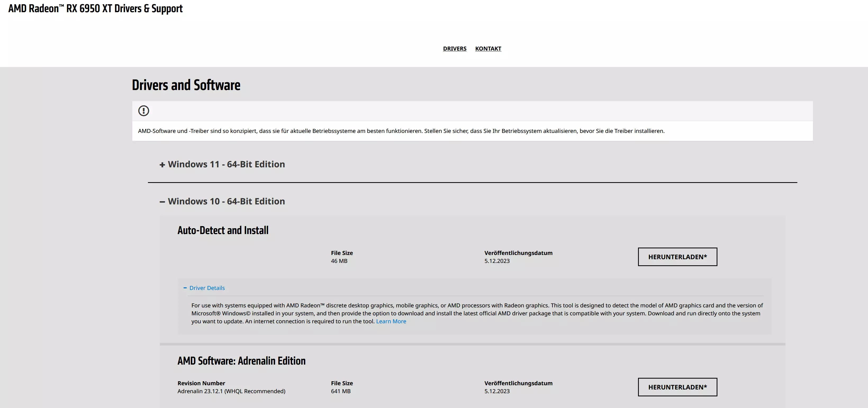Collapse the Driver Details section

204,288
